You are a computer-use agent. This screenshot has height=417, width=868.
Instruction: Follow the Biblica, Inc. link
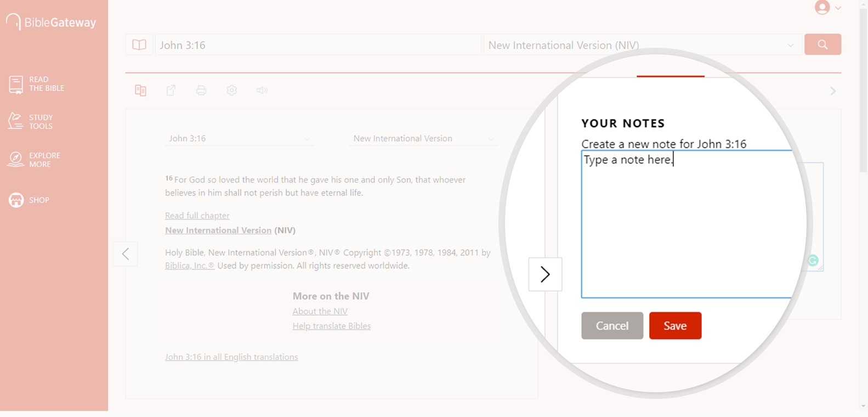coord(190,266)
